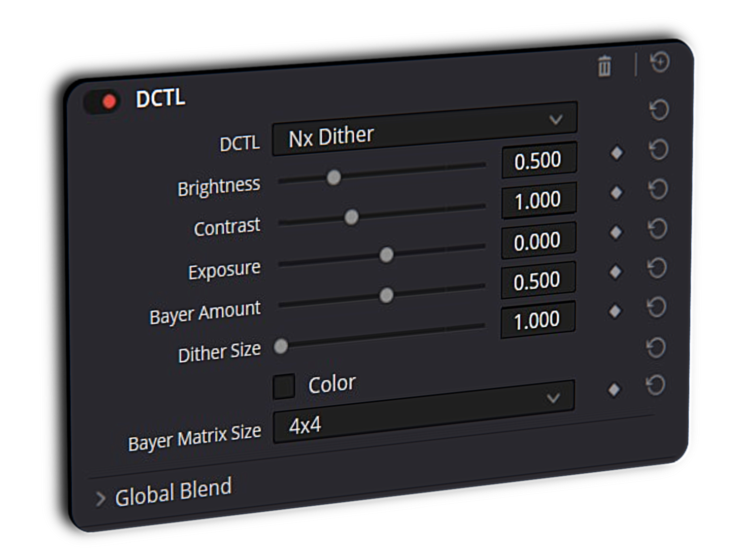Viewport: 740px width, 560px height.
Task: Add keyframe for Brightness
Action: click(616, 153)
